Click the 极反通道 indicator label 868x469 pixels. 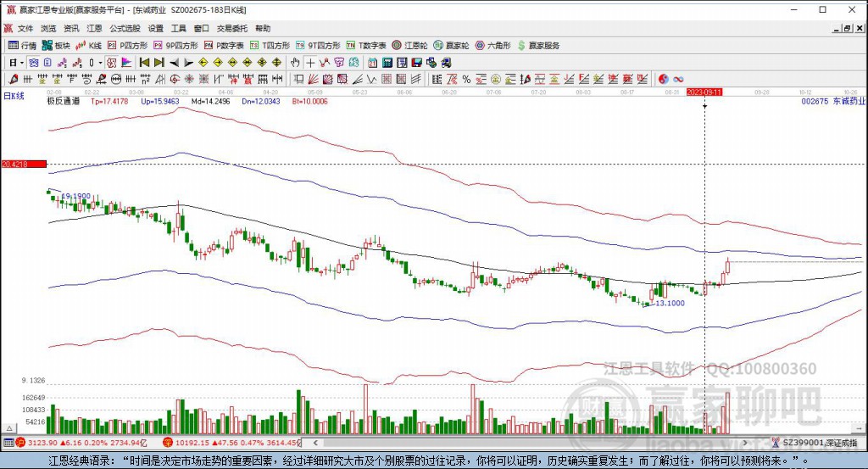(x=63, y=101)
